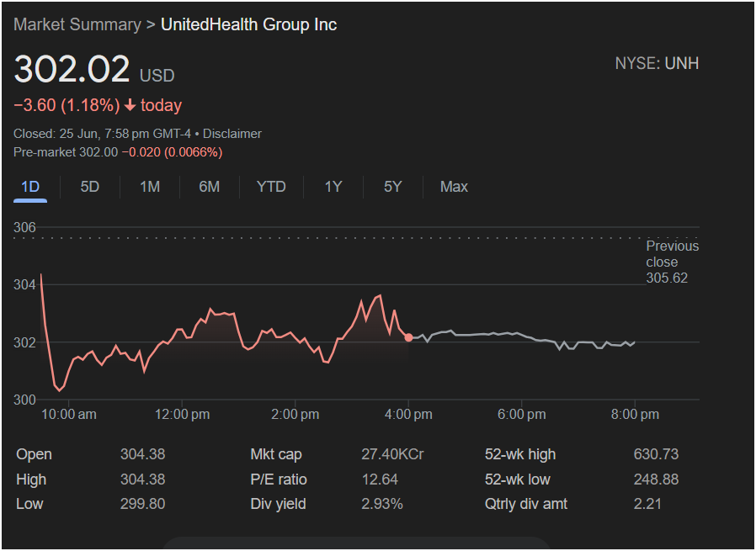Click the 302.02 current price
The height and width of the screenshot is (551, 756).
(x=72, y=68)
